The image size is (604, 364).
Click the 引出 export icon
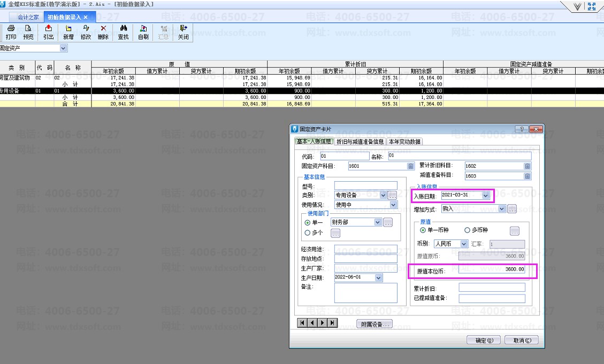click(x=49, y=32)
